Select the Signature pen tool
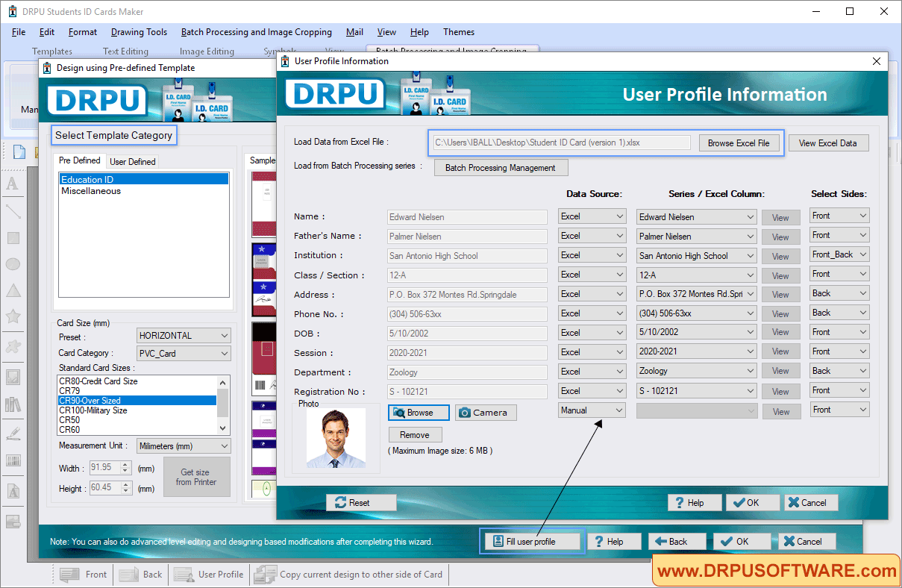This screenshot has height=588, width=902. pyautogui.click(x=13, y=434)
